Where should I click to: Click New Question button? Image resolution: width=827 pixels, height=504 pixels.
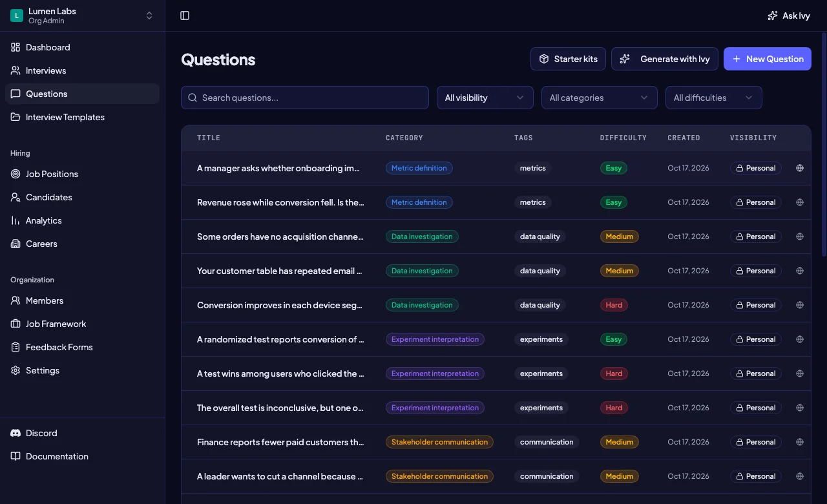coord(768,59)
